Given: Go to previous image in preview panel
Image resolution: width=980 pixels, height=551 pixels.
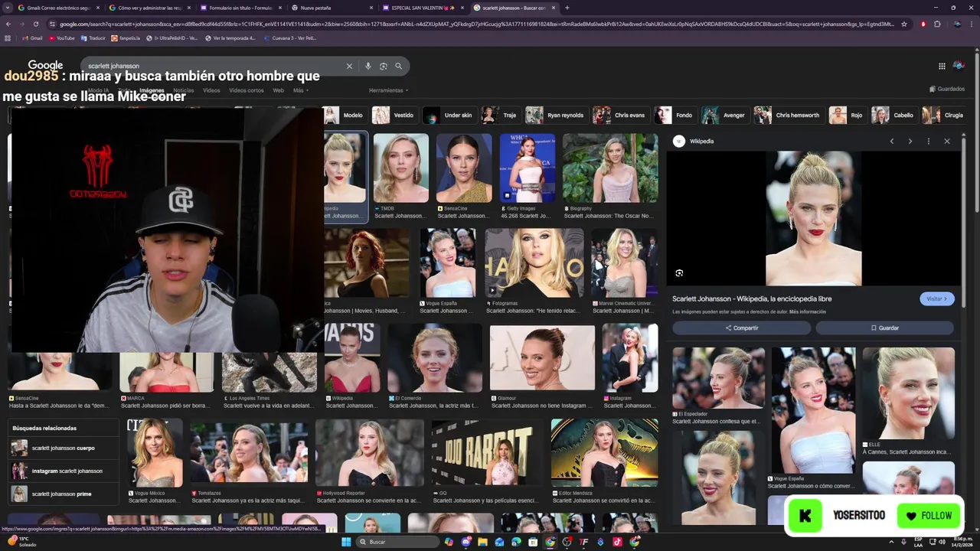Looking at the screenshot, I should point(891,141).
